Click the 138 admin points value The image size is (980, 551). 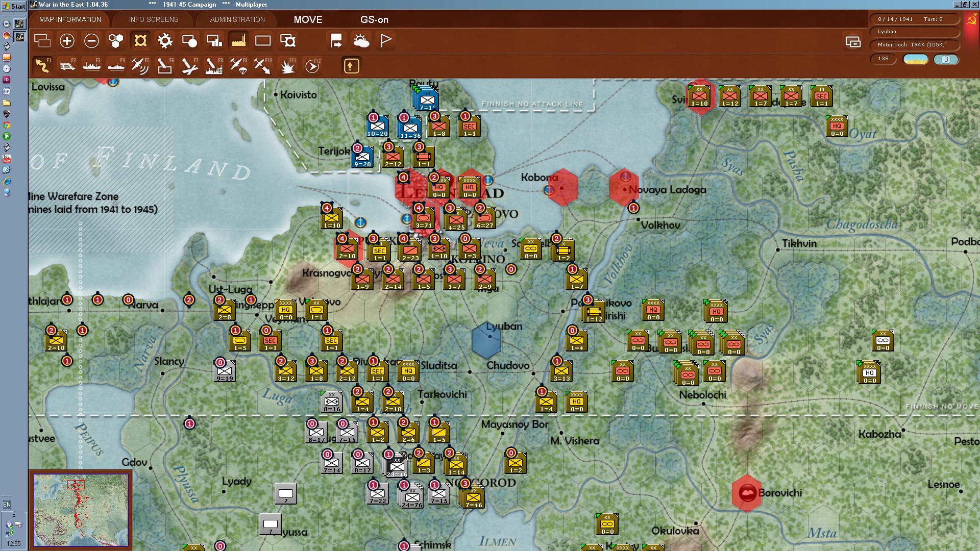click(x=884, y=59)
